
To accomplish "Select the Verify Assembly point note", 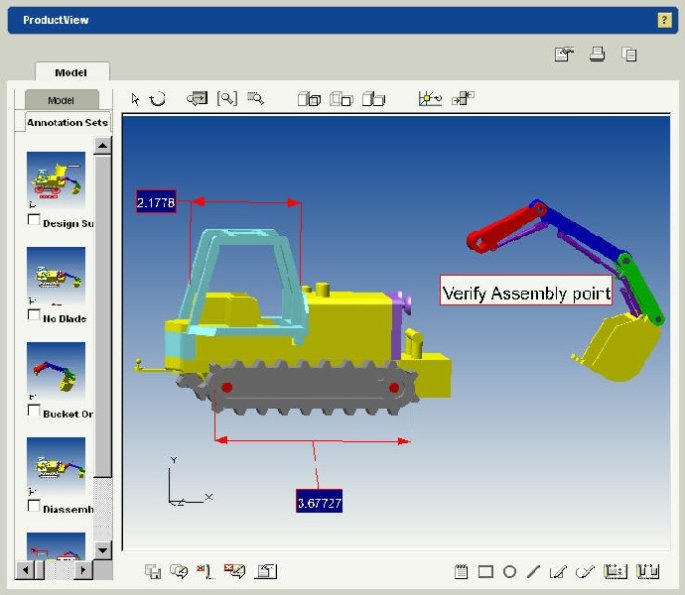I will 526,290.
